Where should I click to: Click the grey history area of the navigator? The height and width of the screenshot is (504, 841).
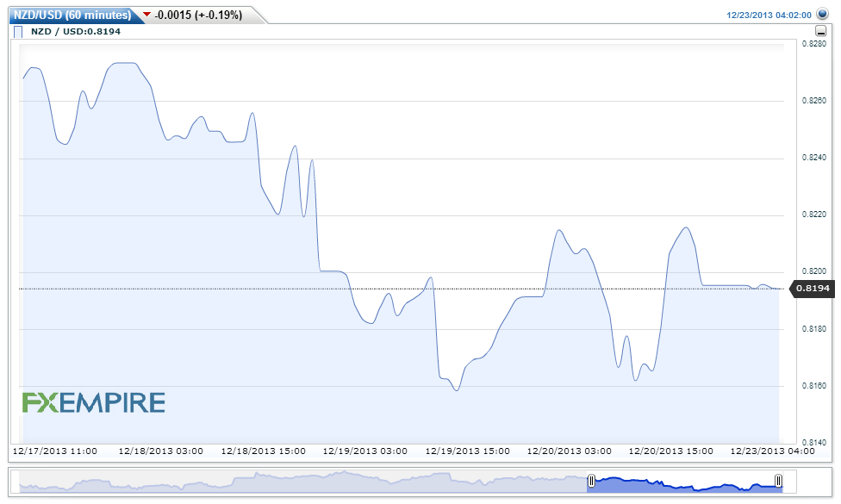tap(303, 482)
